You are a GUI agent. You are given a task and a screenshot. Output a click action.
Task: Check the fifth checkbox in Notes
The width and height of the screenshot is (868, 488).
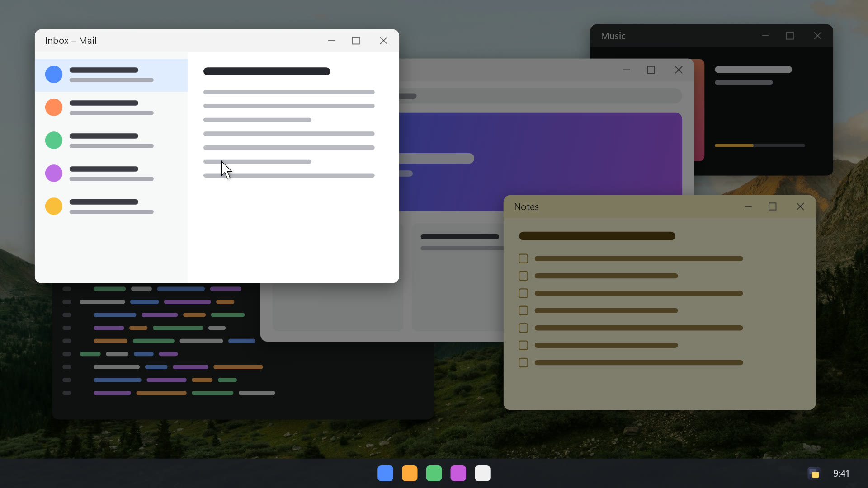click(524, 328)
